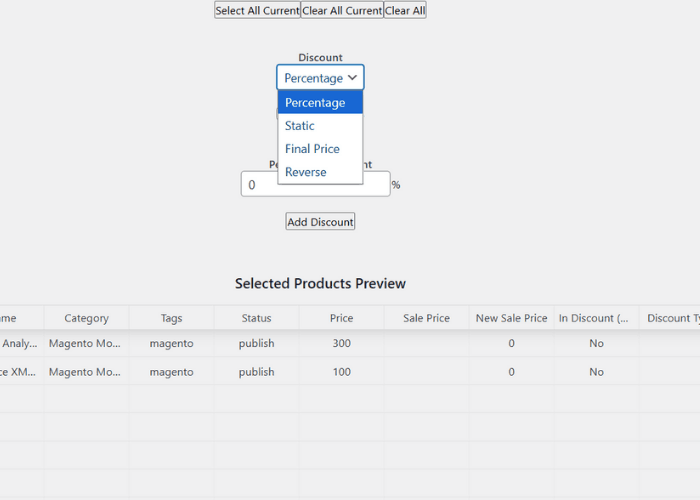Screen dimensions: 700x500
Task: Click the Tags column header
Action: [x=171, y=318]
